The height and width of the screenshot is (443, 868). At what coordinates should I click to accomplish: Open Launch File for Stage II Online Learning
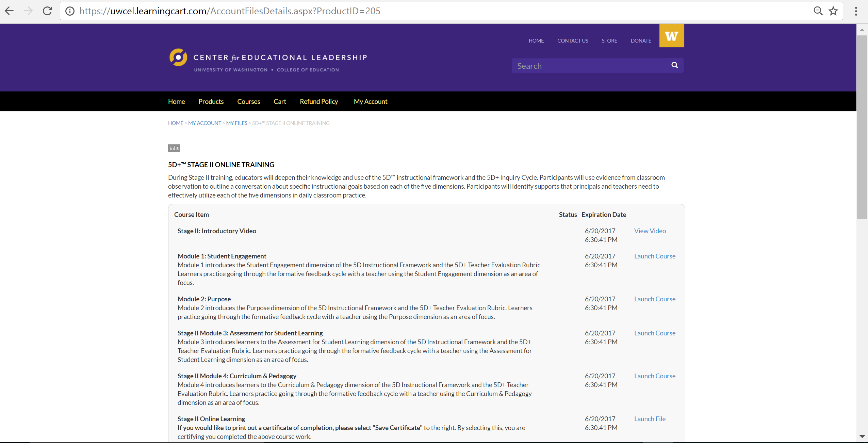(x=650, y=419)
